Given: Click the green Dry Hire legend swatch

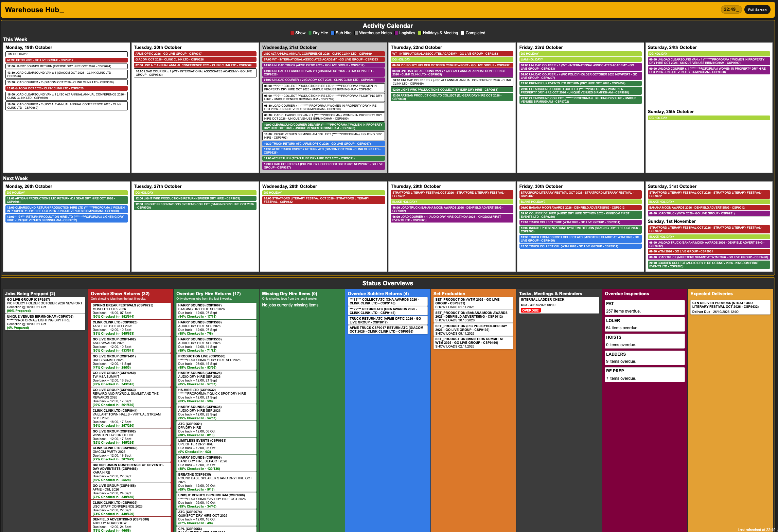Looking at the screenshot, I should tap(310, 33).
